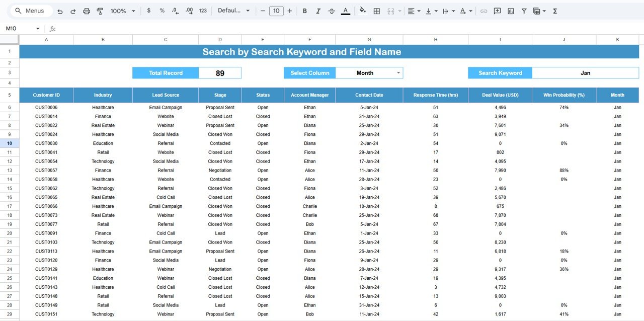644x321 pixels.
Task: Expand the Select Column Month dropdown
Action: [x=398, y=73]
